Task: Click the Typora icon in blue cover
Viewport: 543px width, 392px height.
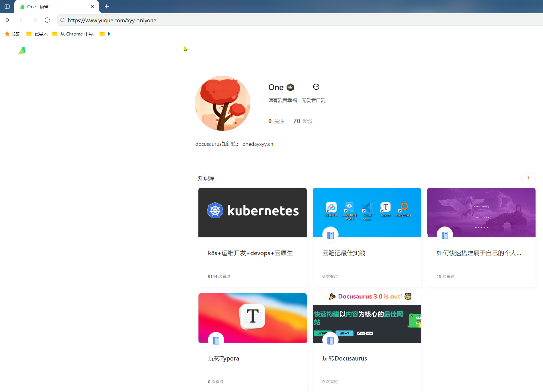Action: coord(385,210)
